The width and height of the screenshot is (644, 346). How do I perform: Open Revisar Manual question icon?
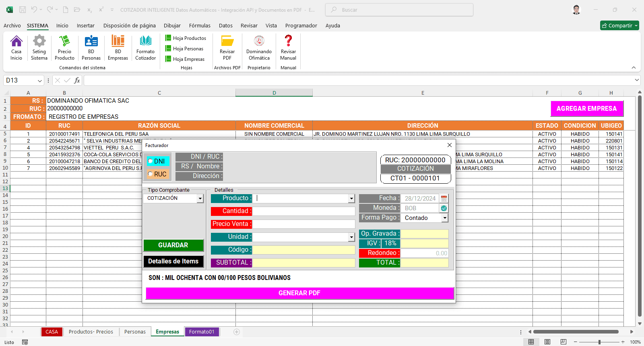click(x=288, y=48)
